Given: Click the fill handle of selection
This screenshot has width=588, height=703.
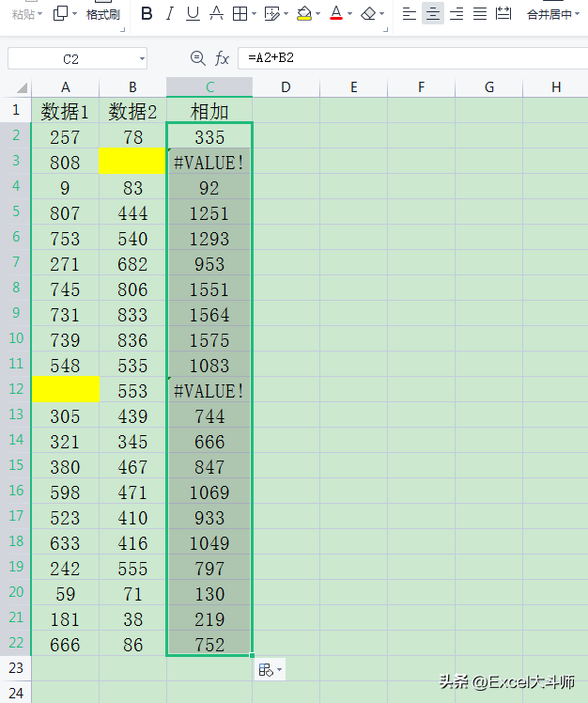Looking at the screenshot, I should click(x=253, y=655).
